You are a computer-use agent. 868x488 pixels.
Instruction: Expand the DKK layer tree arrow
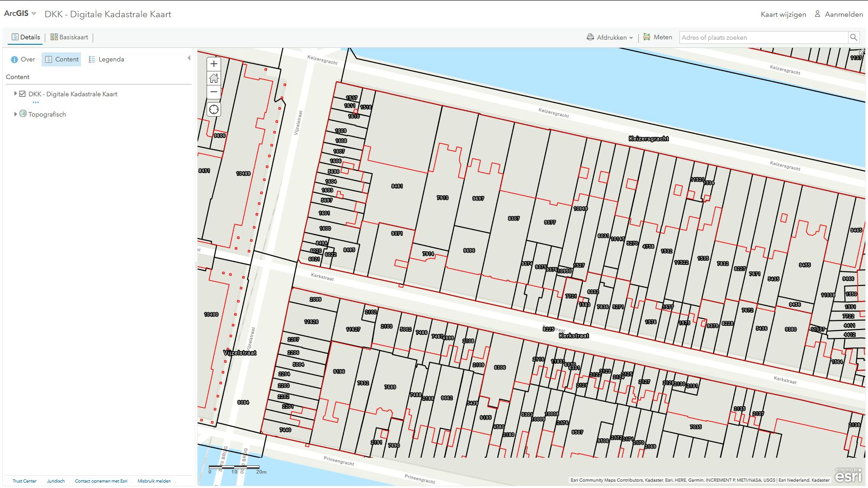pyautogui.click(x=15, y=94)
